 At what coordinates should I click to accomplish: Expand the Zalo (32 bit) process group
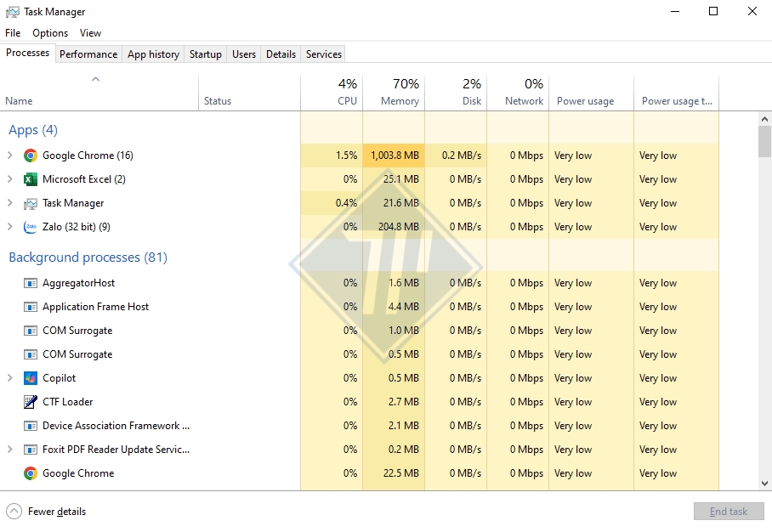pyautogui.click(x=10, y=227)
